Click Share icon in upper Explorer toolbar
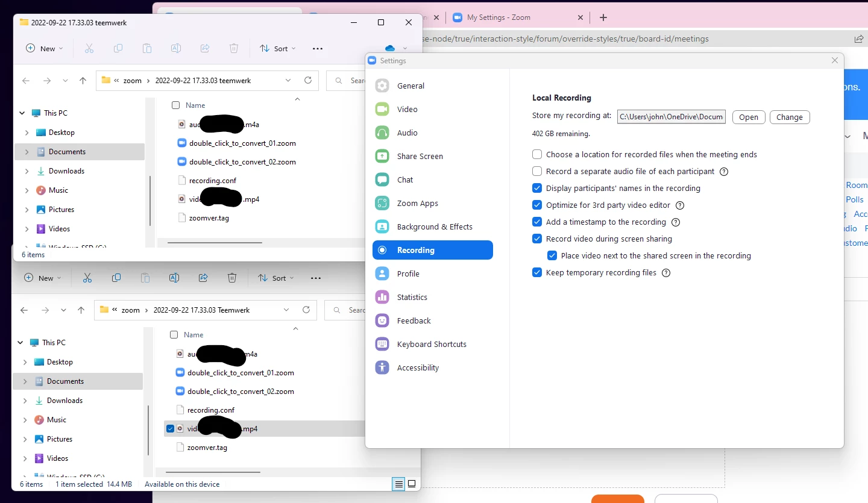The image size is (868, 503). [x=205, y=48]
